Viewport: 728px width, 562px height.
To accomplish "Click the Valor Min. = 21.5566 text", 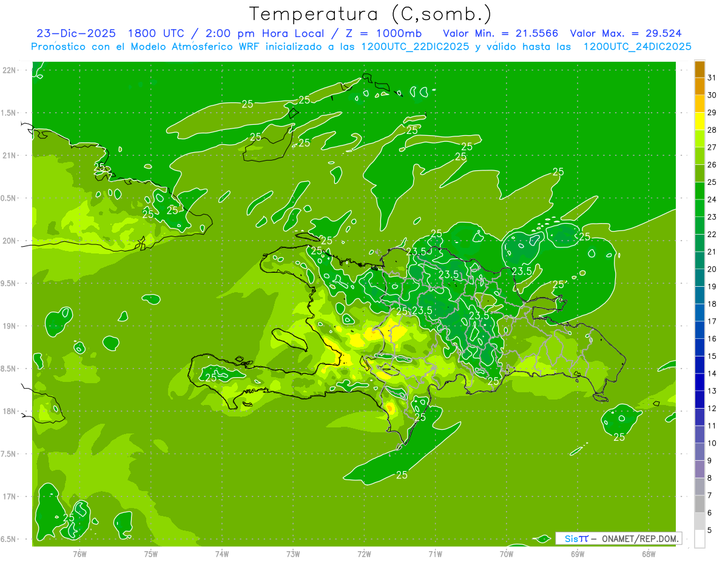I will click(500, 33).
